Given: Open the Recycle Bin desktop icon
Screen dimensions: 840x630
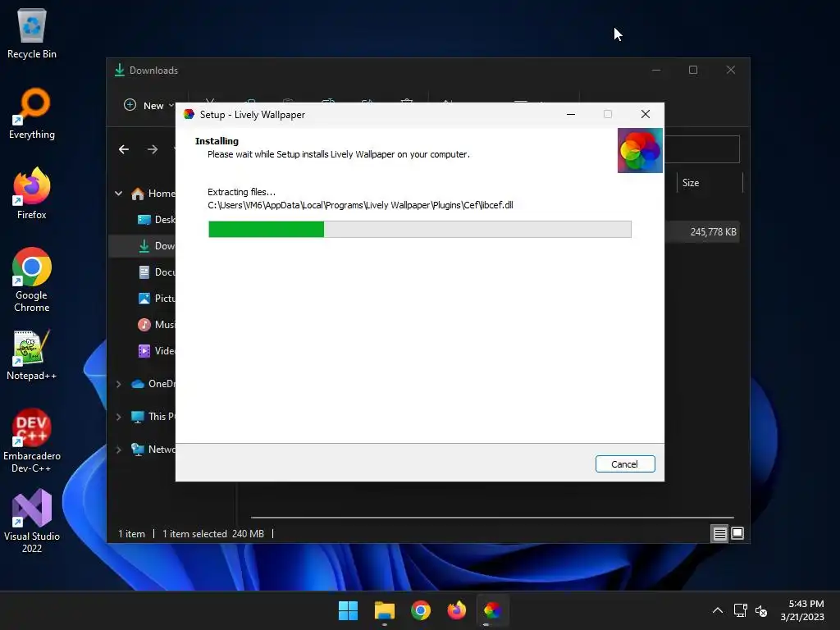Looking at the screenshot, I should click(x=32, y=33).
